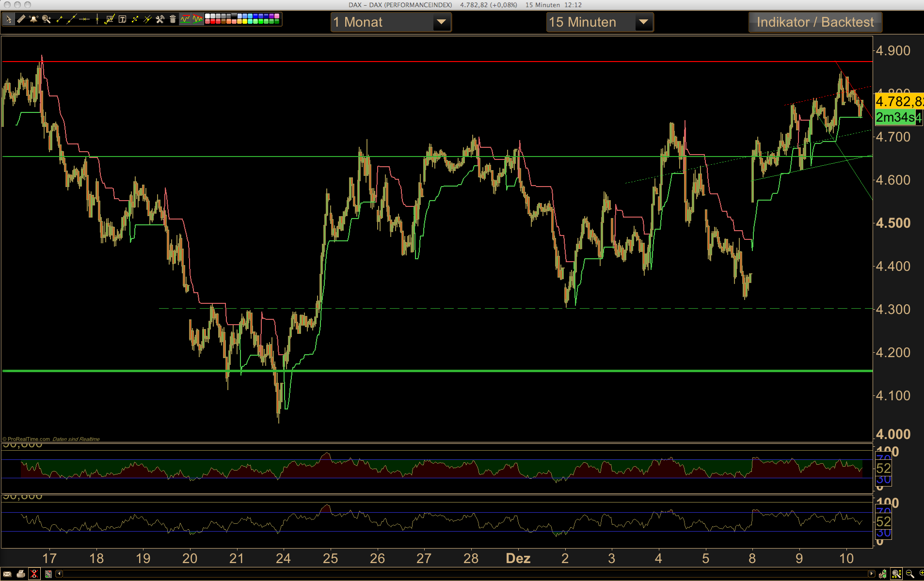Click the 4.900 price axis label

[x=893, y=50]
